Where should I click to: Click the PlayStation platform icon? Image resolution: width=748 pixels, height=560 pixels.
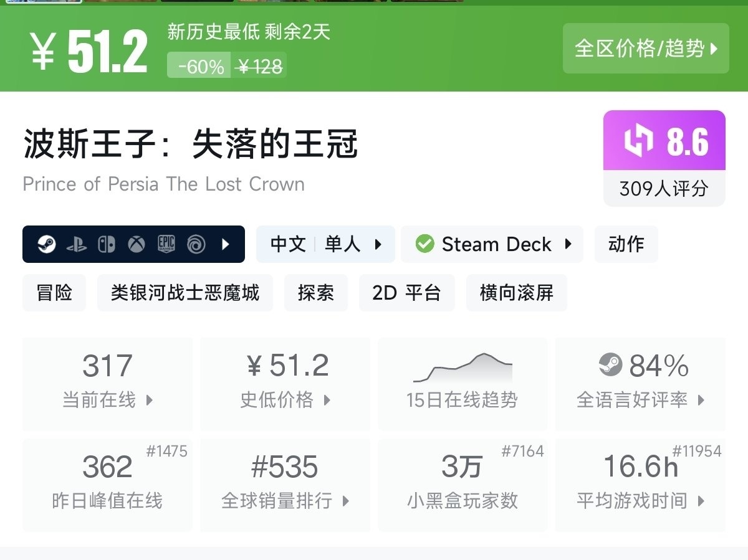click(76, 244)
